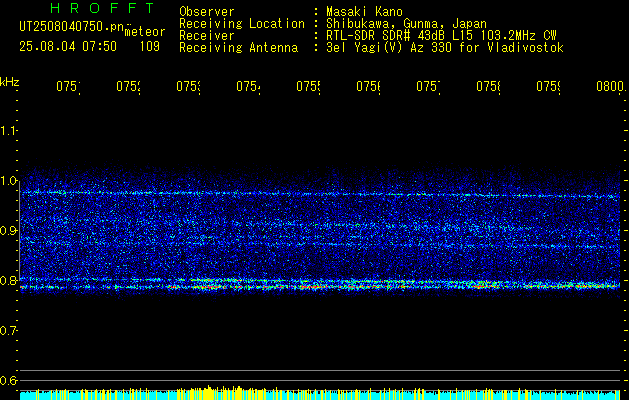Click the 0753 time marker
The width and height of the screenshot is (629, 400).
(x=189, y=87)
